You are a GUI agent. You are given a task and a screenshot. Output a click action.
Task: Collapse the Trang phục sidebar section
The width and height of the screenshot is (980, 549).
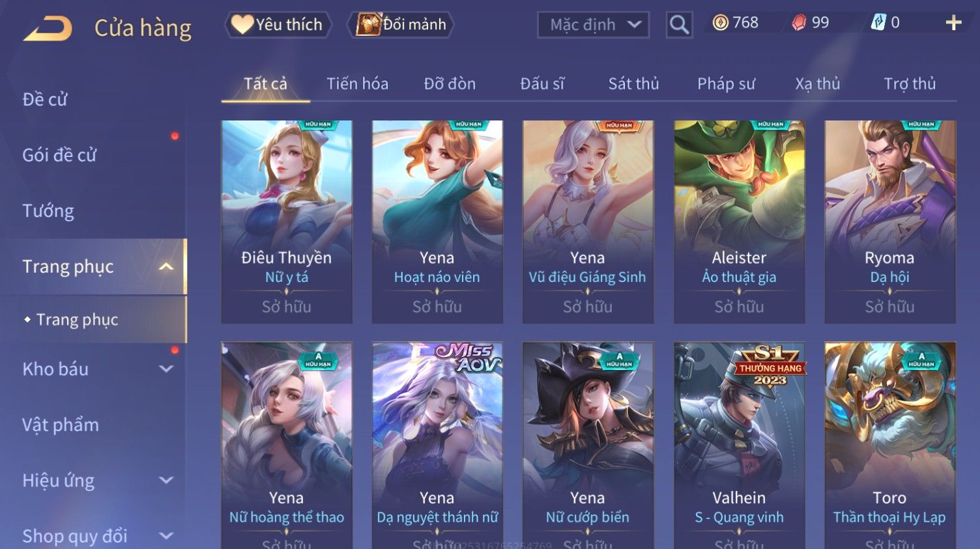(x=167, y=267)
